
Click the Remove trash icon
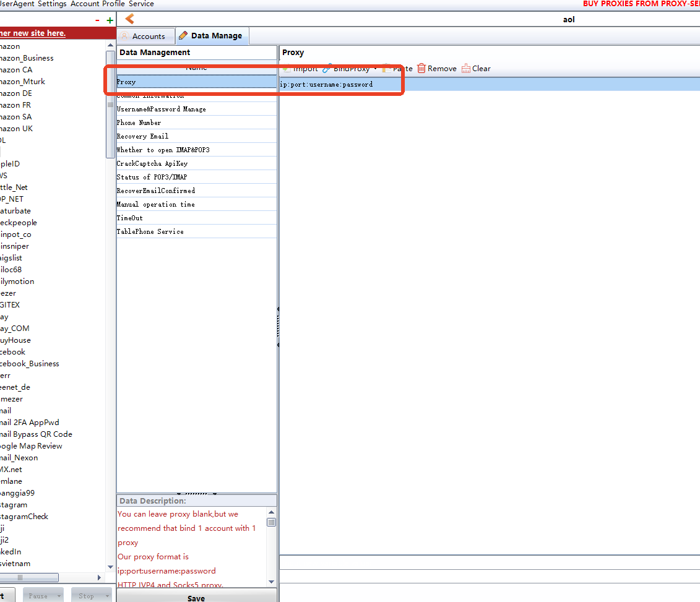coord(421,68)
